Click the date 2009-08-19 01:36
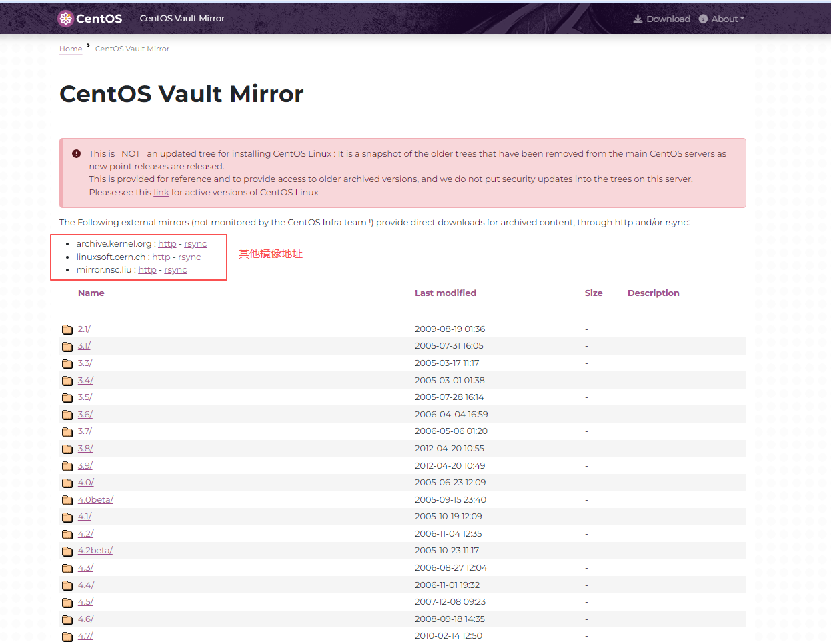This screenshot has height=644, width=831. 450,329
